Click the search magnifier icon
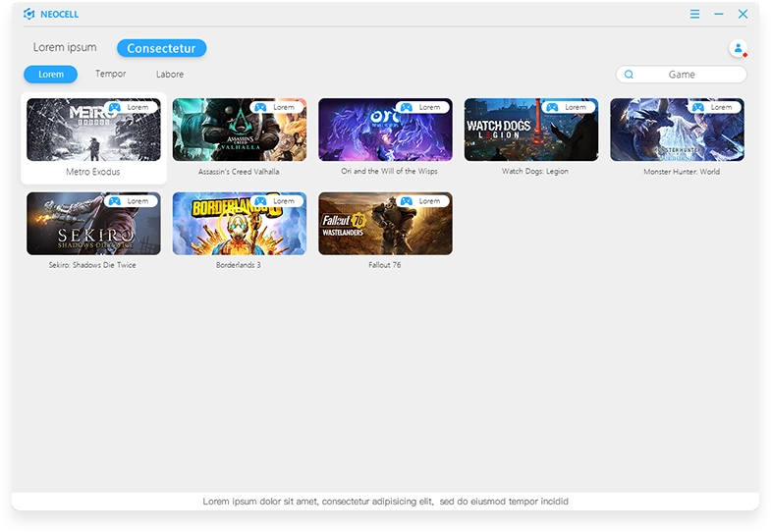This screenshot has height=532, width=771. coord(629,75)
